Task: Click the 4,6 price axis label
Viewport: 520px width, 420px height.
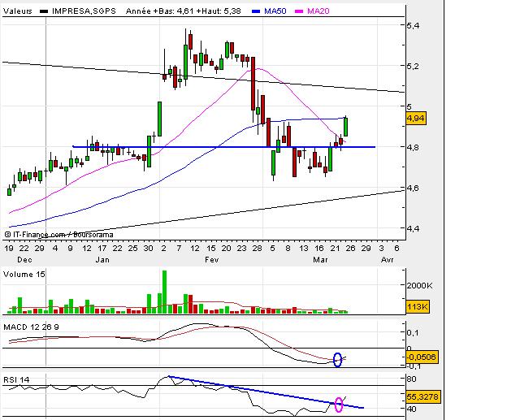Action: 413,188
